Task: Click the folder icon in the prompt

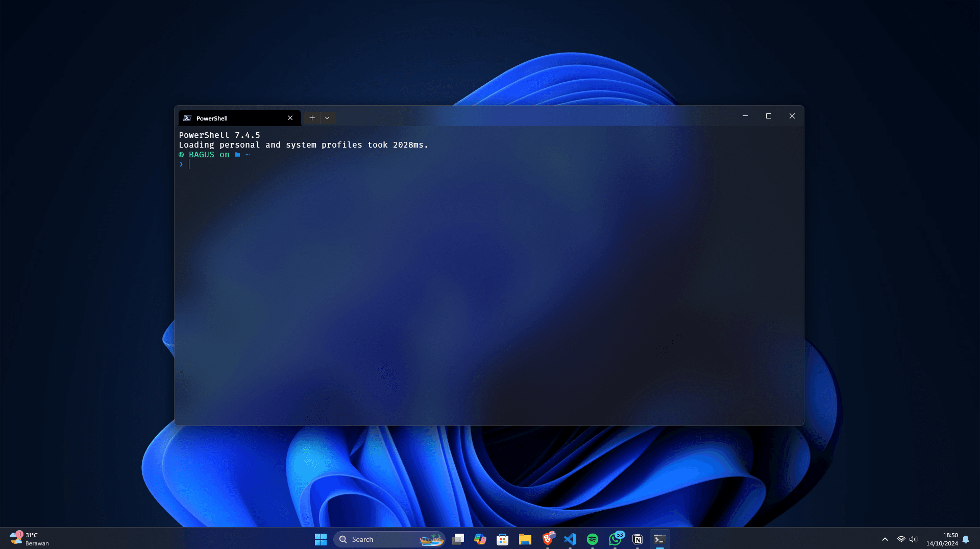Action: pos(237,155)
